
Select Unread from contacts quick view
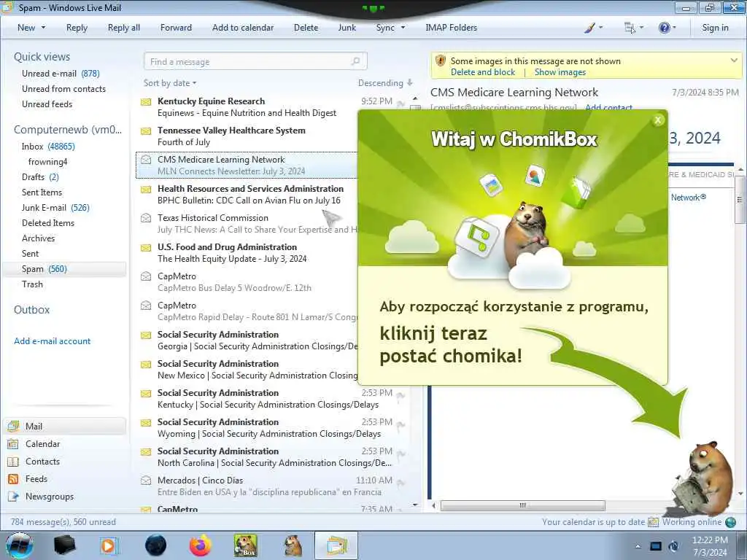tap(64, 88)
